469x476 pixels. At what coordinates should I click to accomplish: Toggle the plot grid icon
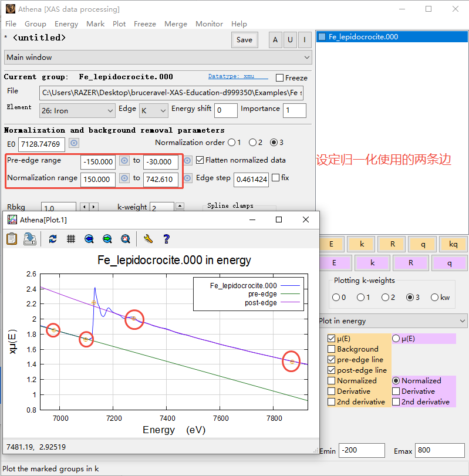pos(70,238)
